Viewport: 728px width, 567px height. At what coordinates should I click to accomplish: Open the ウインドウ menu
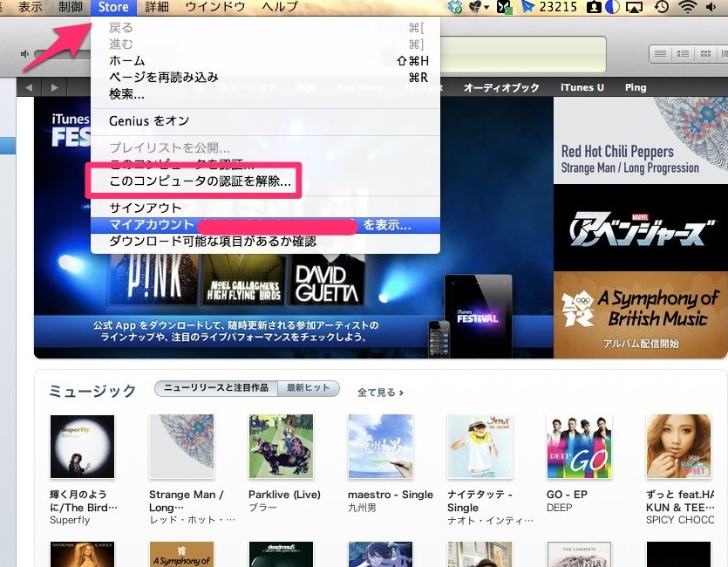pyautogui.click(x=214, y=7)
